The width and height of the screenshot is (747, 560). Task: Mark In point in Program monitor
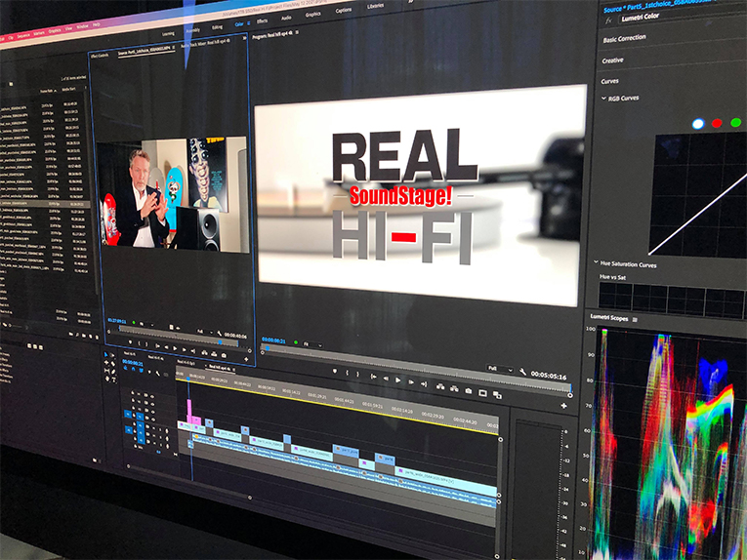pos(347,373)
